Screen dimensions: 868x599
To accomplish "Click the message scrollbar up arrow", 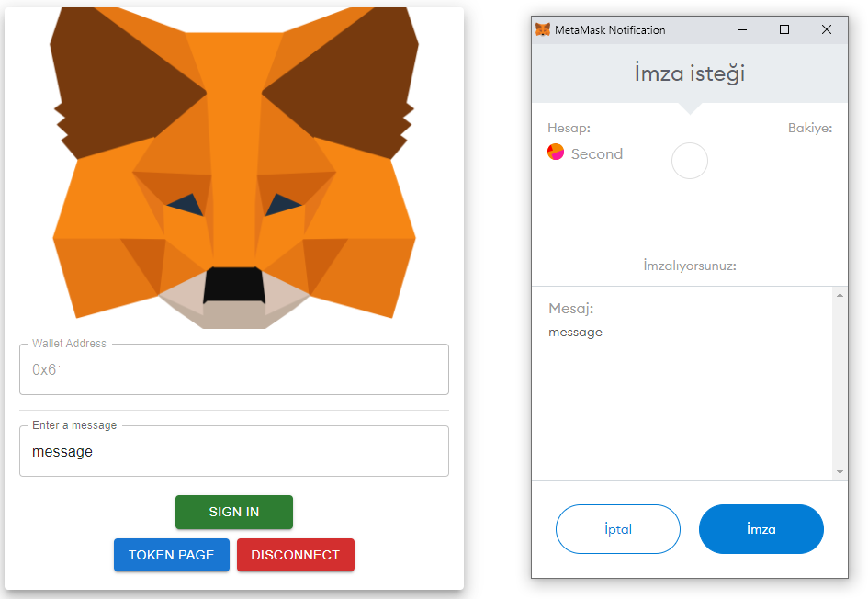I will tap(840, 294).
